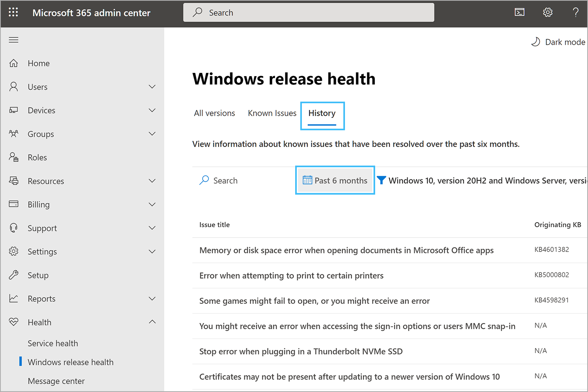Open Message center from the sidebar
588x392 pixels.
(56, 381)
